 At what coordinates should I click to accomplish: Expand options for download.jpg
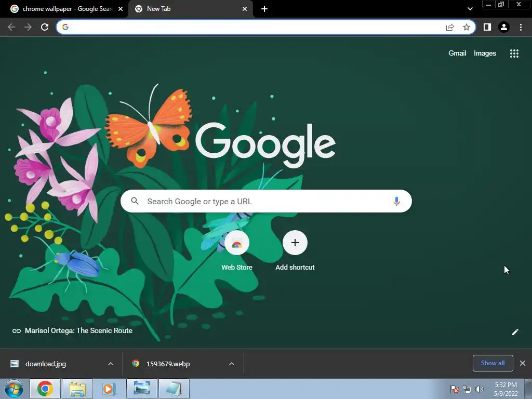111,364
